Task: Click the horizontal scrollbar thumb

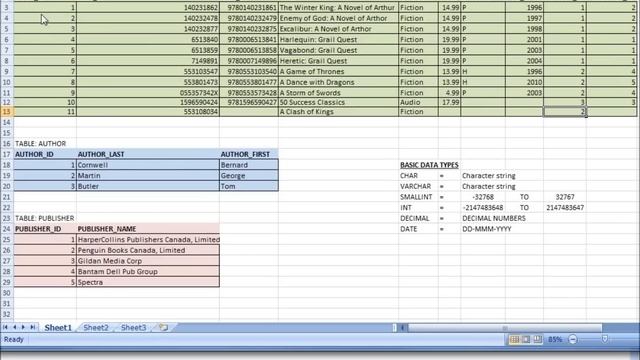Action: [505, 328]
